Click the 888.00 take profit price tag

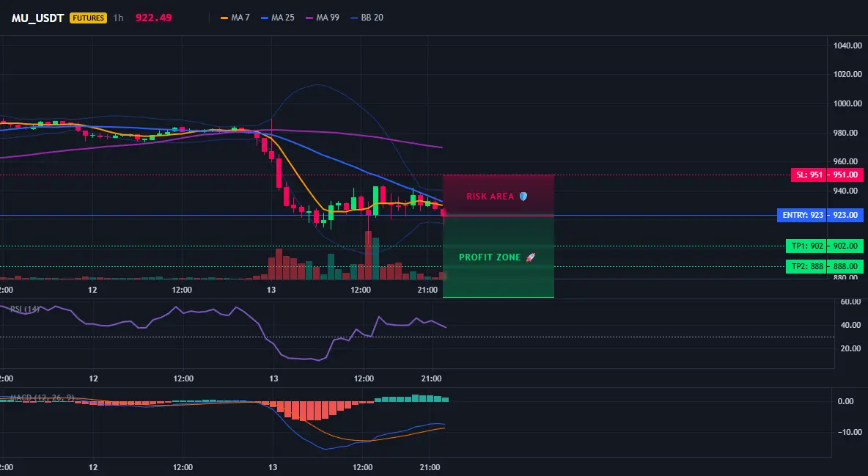tap(845, 266)
